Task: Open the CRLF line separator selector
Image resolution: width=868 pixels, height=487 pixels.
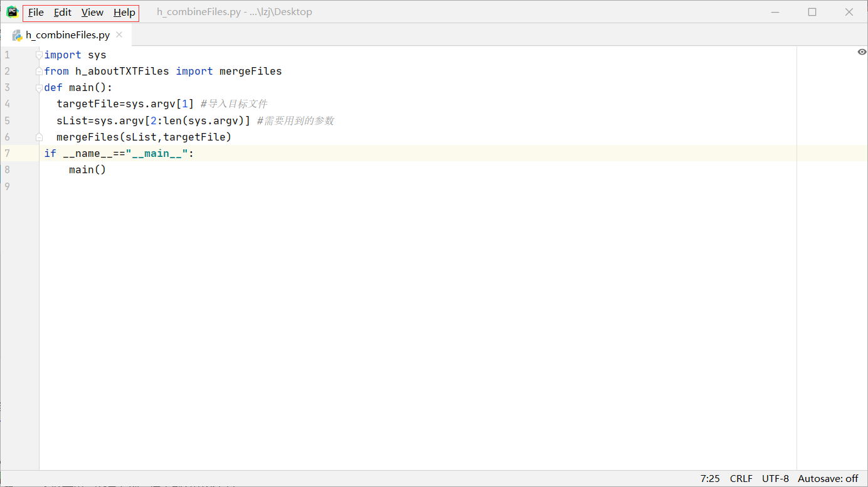Action: point(741,478)
